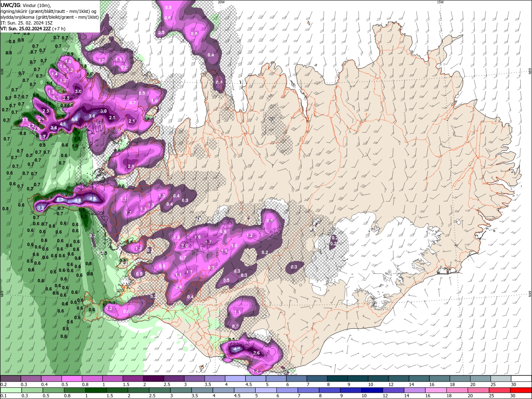
Task: Choose the rain-legend swatch labeled 25
Action: pyautogui.click(x=500, y=390)
